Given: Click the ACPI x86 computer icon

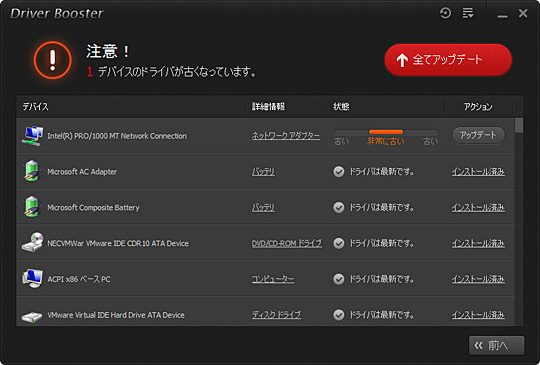Looking at the screenshot, I should pyautogui.click(x=32, y=278).
